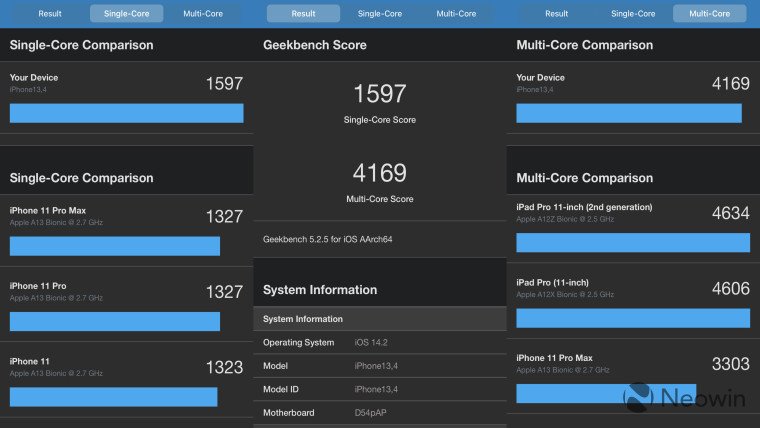Image resolution: width=760 pixels, height=428 pixels.
Task: Click Your Device multi-core score bar
Action: (629, 113)
